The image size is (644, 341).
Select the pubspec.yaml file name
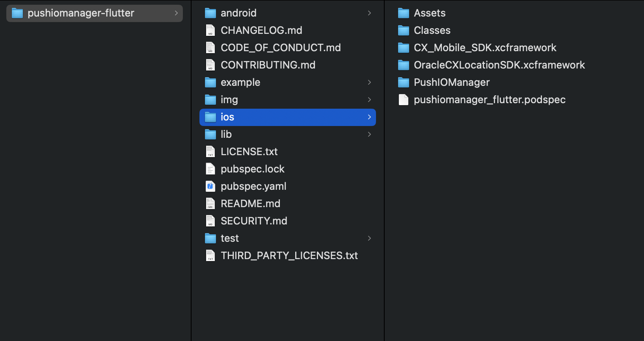[x=253, y=186]
